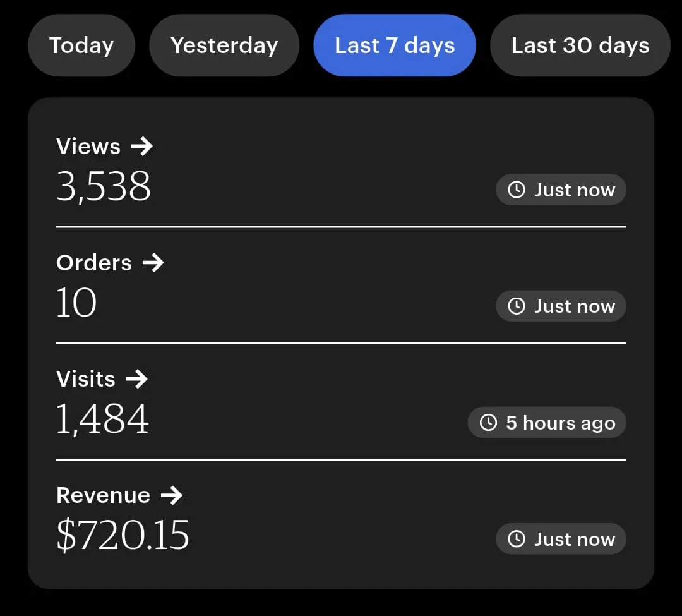Select the Today tab
The width and height of the screenshot is (682, 616).
[81, 45]
